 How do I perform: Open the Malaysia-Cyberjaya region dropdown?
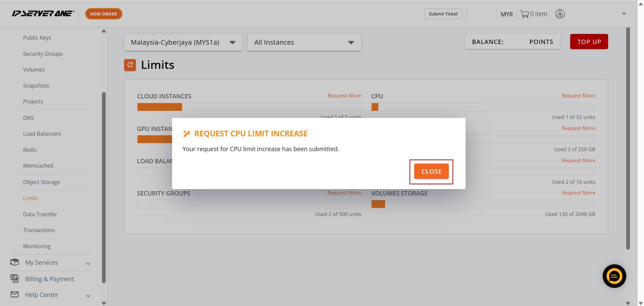[183, 42]
